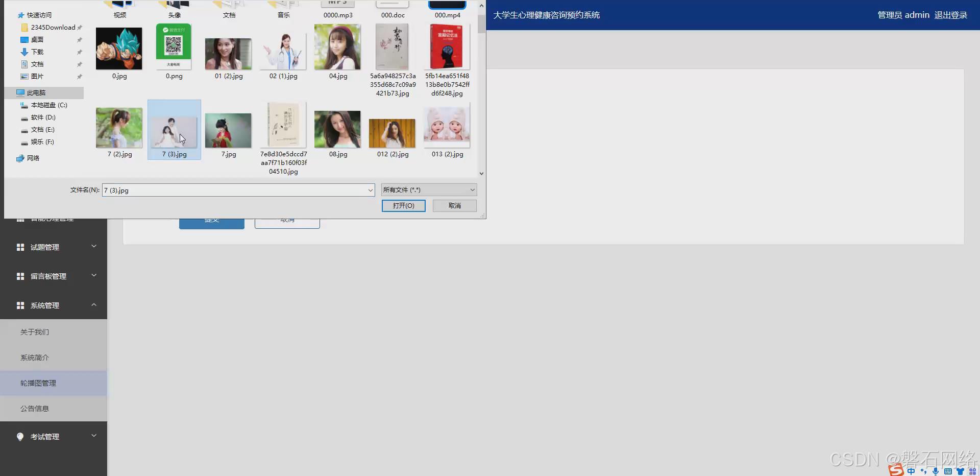Open Sogou skin shirt icon

960,471
